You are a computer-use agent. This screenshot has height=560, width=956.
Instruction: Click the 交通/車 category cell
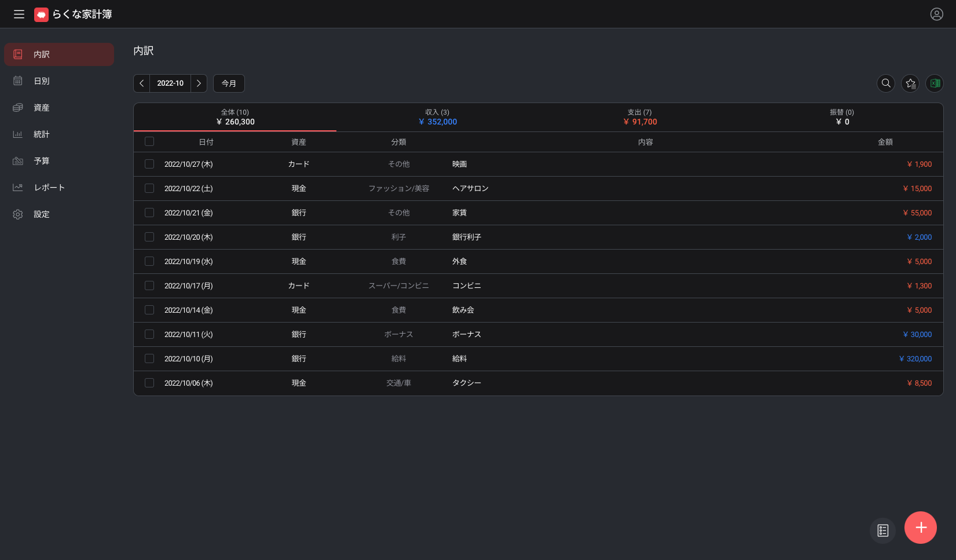pos(399,383)
